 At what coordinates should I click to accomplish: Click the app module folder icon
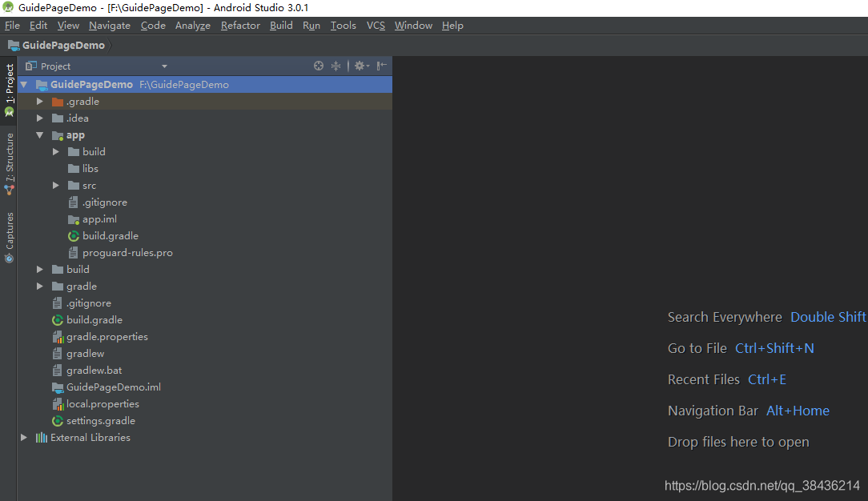click(58, 135)
